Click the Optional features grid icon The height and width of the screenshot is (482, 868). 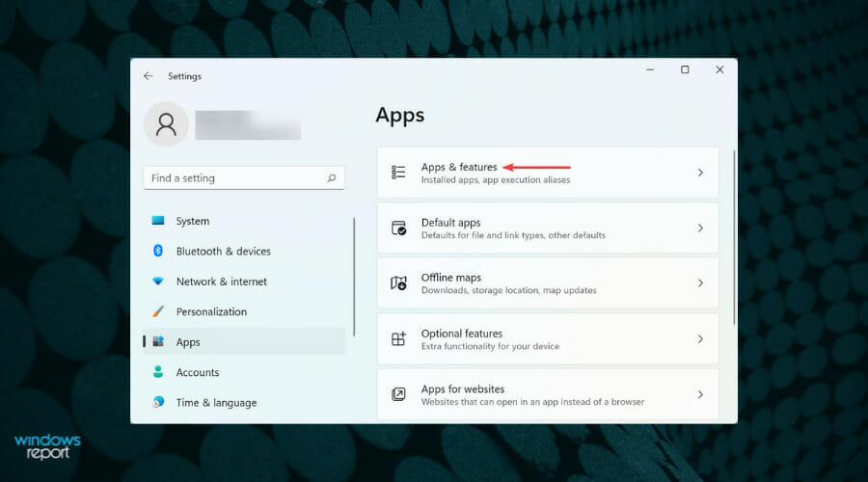[398, 338]
